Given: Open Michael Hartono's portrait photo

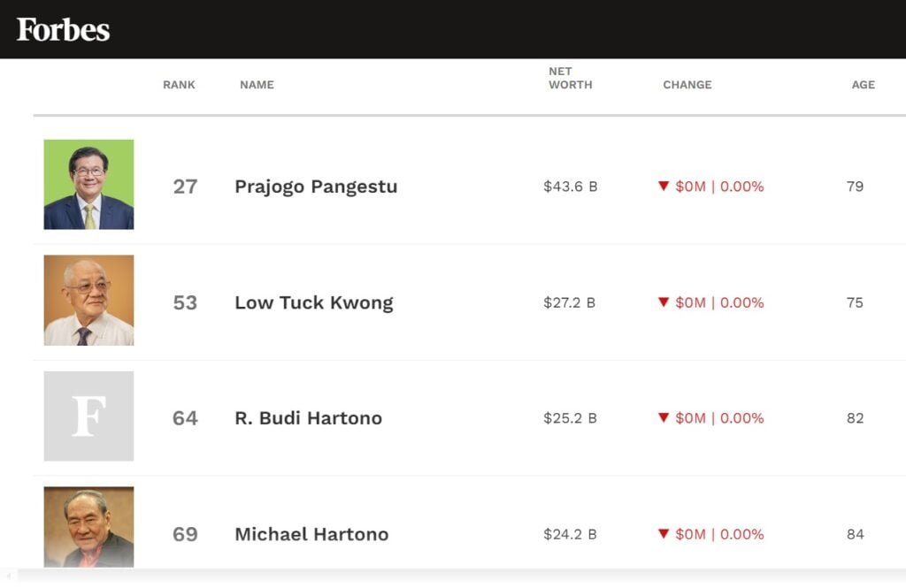Looking at the screenshot, I should point(88,527).
